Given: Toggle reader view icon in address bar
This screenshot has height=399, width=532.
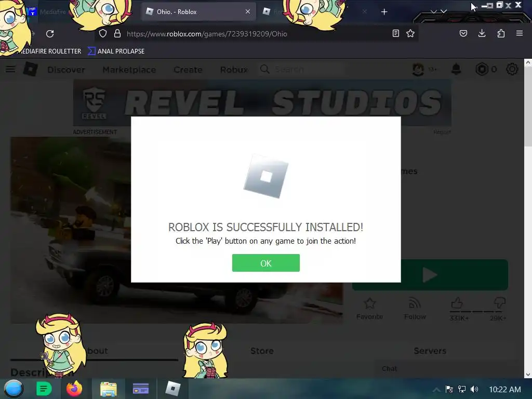Looking at the screenshot, I should (395, 33).
